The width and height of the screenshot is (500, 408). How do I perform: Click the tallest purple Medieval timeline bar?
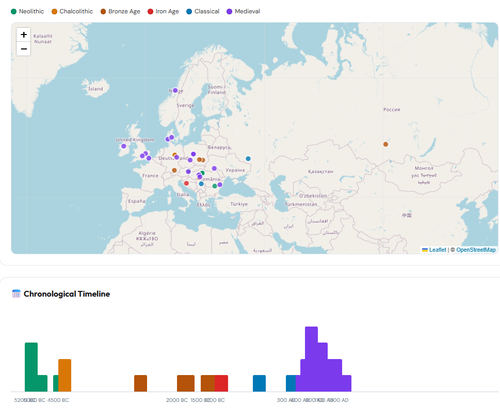(x=311, y=359)
